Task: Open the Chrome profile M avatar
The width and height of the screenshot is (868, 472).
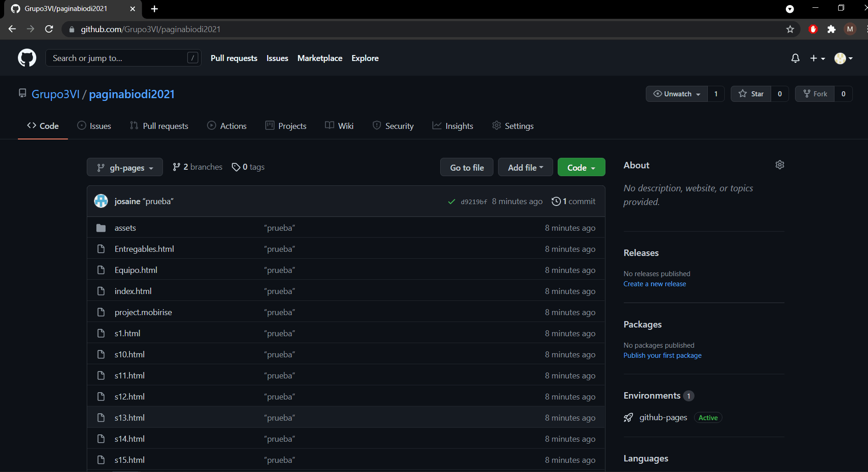Action: [x=850, y=29]
